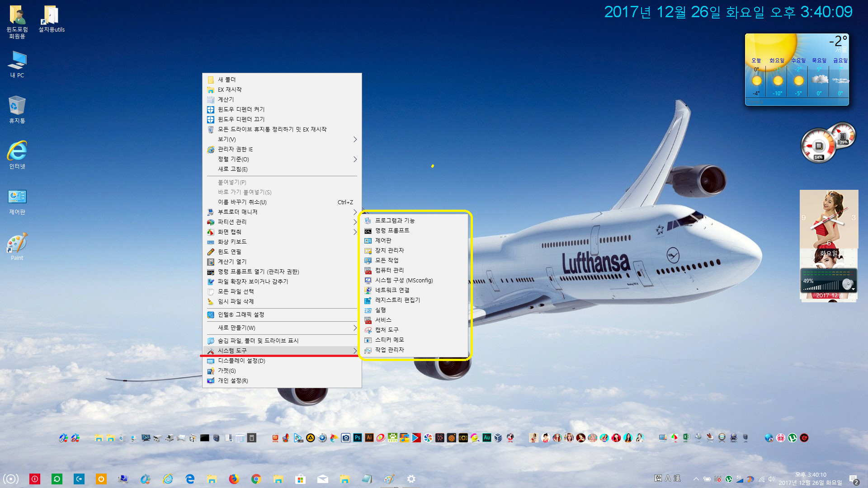
Task: Open the action center notification icon
Action: tap(854, 479)
